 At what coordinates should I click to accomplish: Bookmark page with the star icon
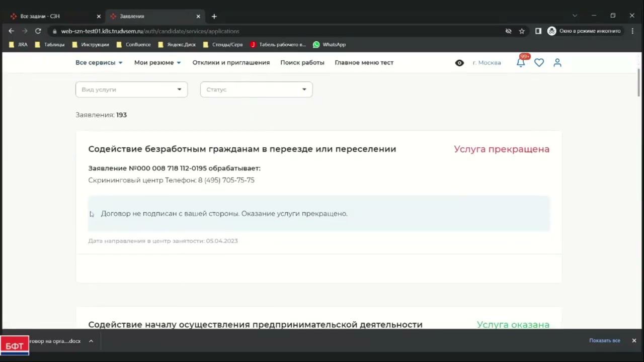[x=522, y=31]
